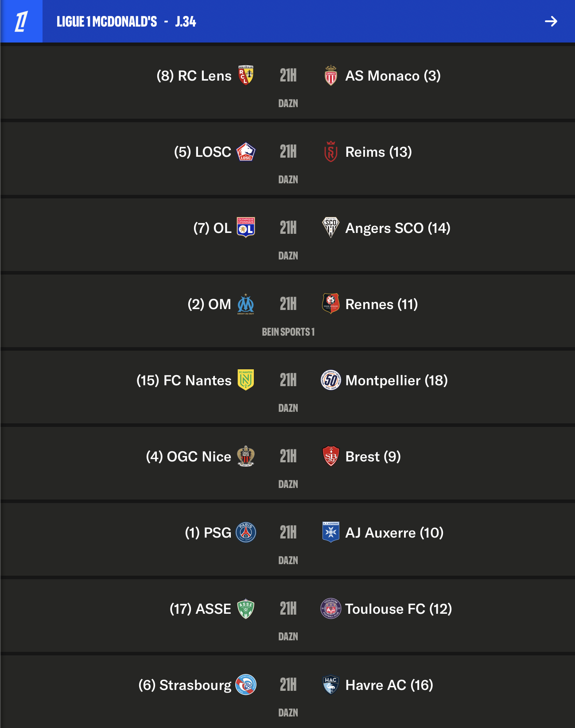This screenshot has width=575, height=728.
Task: Open the Ligue 1 McDonald's J.34 header
Action: [x=126, y=22]
